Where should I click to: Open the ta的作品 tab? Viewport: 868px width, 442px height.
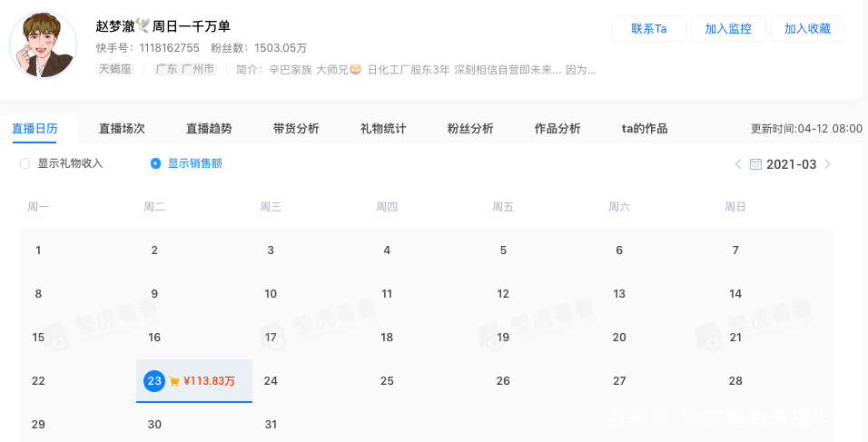(x=645, y=129)
